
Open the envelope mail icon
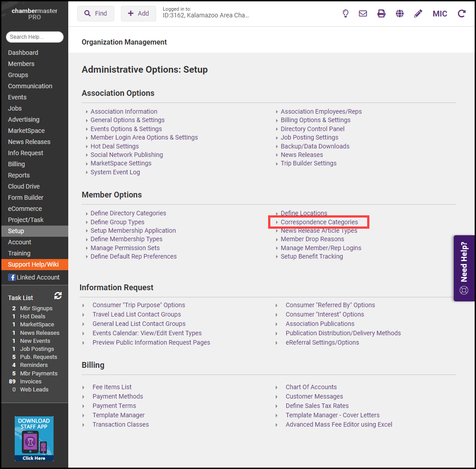point(363,13)
